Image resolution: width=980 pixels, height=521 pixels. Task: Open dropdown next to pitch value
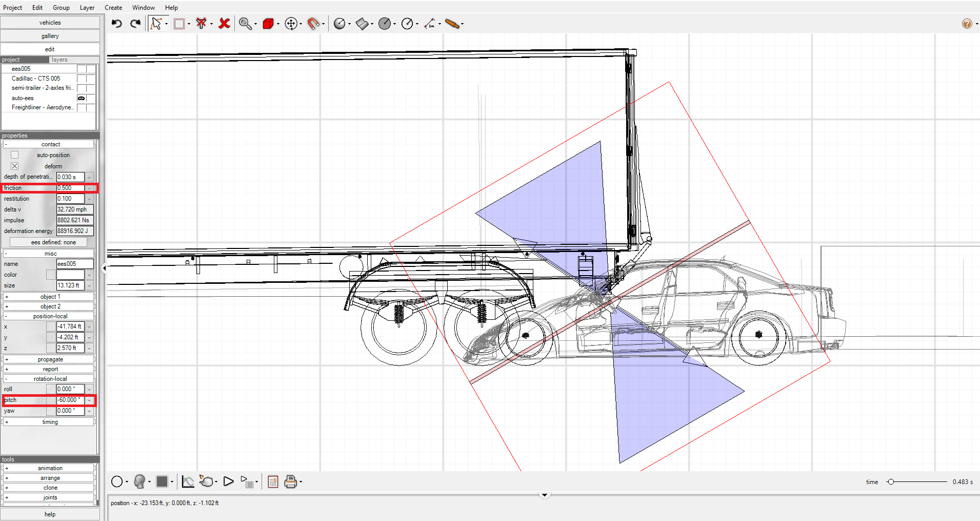(89, 400)
